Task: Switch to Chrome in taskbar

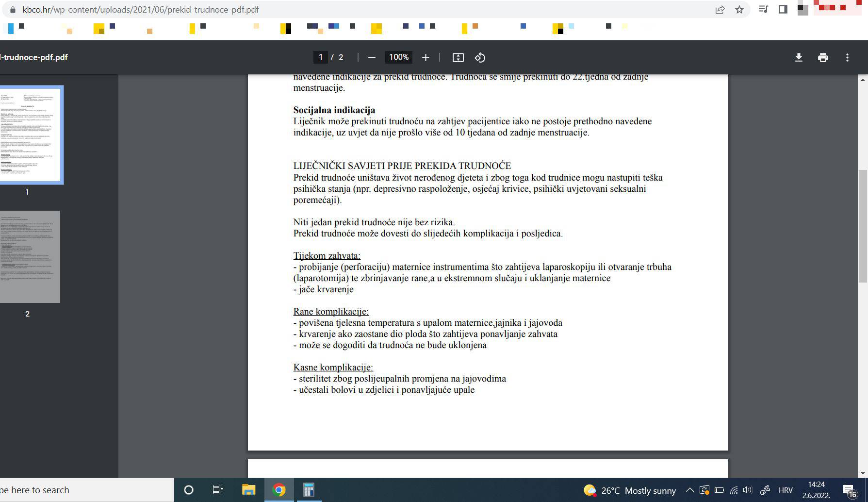Action: (279, 490)
